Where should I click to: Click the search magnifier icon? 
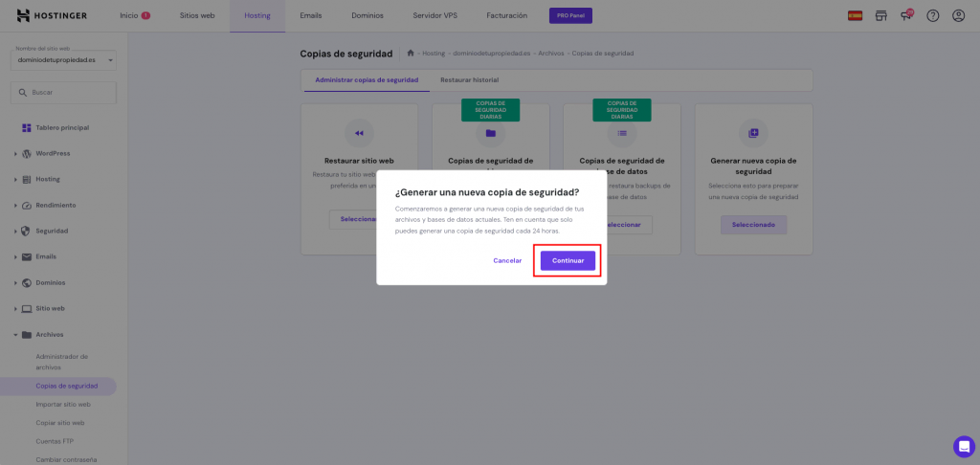pyautogui.click(x=23, y=93)
